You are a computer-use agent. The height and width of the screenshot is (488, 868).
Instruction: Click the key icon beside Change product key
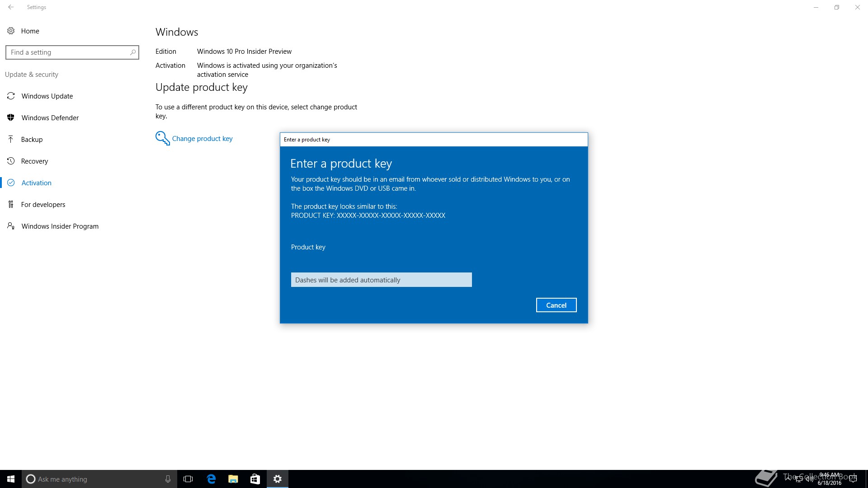(x=162, y=138)
